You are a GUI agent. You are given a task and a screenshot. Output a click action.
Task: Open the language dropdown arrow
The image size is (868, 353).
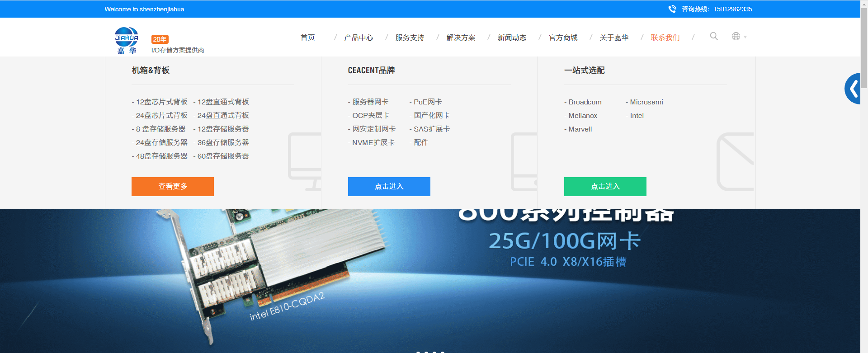(745, 37)
